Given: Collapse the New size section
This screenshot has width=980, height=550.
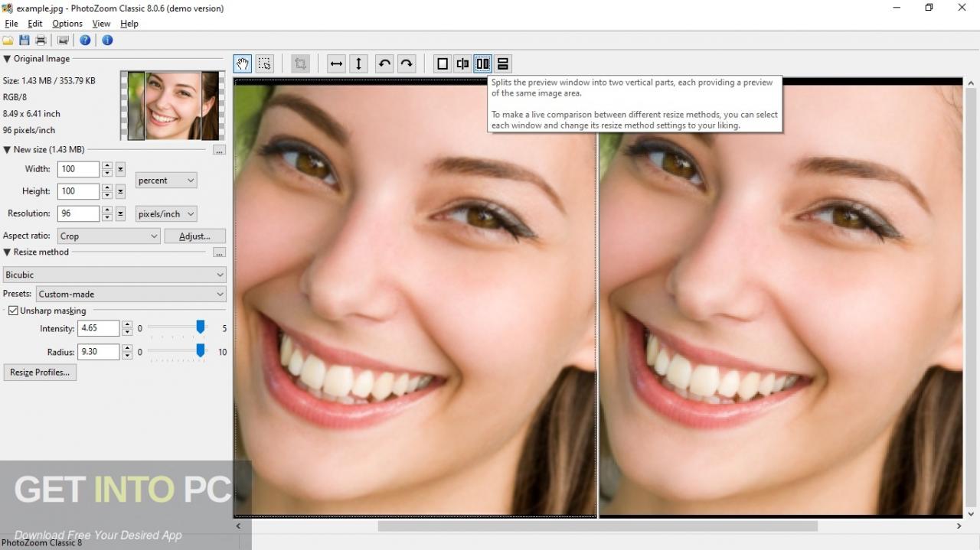Looking at the screenshot, I should 7,150.
